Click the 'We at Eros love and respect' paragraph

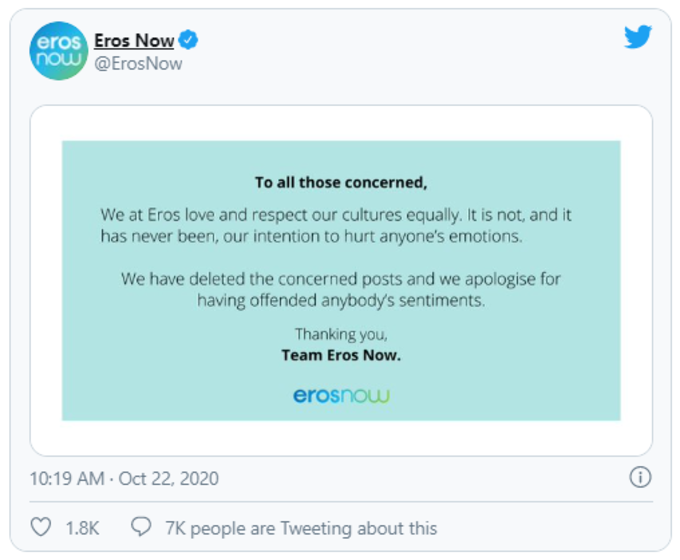click(x=336, y=226)
